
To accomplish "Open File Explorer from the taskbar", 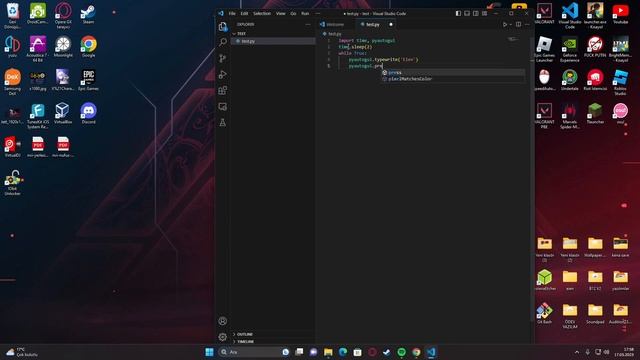I will coord(328,352).
